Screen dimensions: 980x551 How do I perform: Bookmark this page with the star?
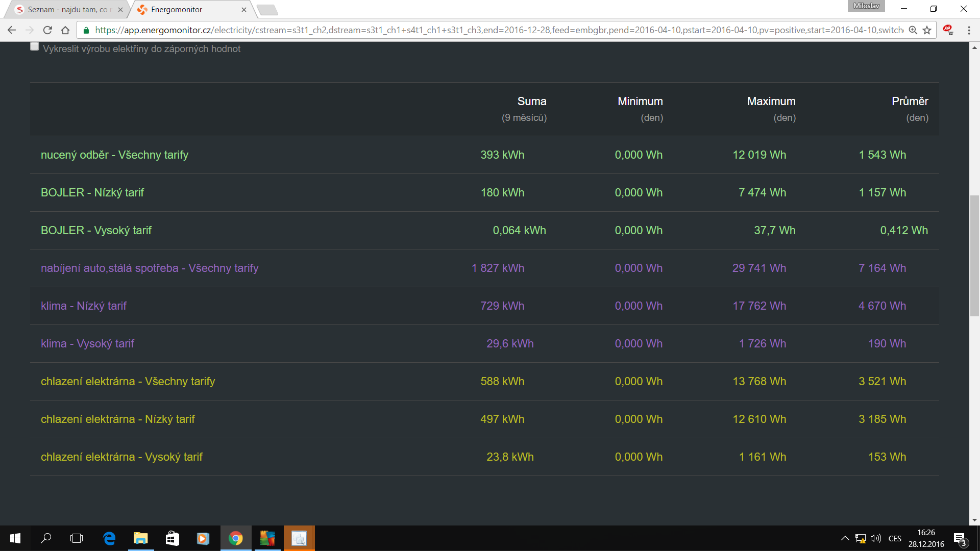927,30
